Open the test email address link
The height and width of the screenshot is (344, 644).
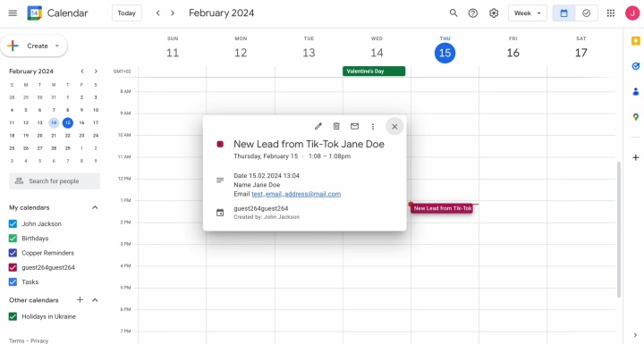[x=296, y=194]
